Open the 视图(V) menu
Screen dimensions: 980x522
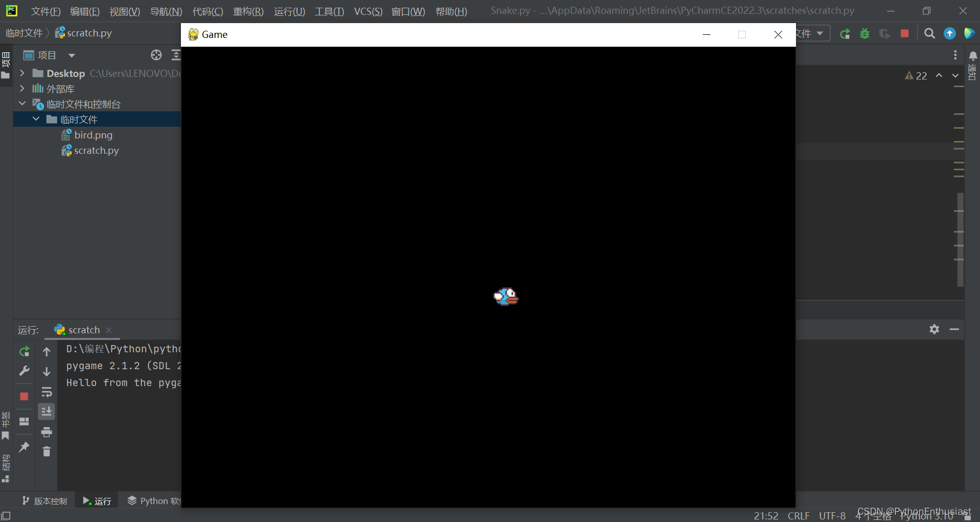click(125, 11)
